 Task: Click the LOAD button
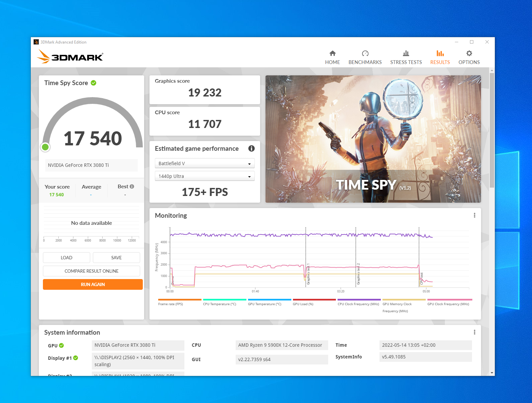[x=66, y=258]
